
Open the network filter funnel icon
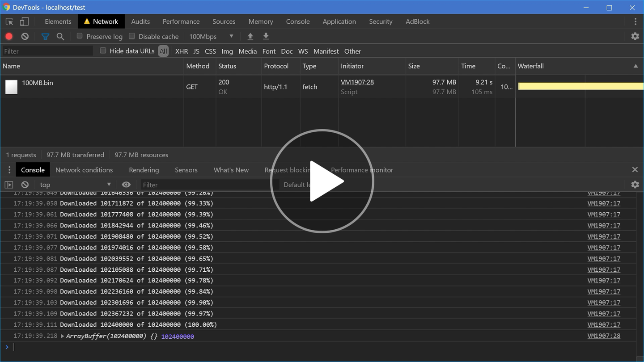45,36
